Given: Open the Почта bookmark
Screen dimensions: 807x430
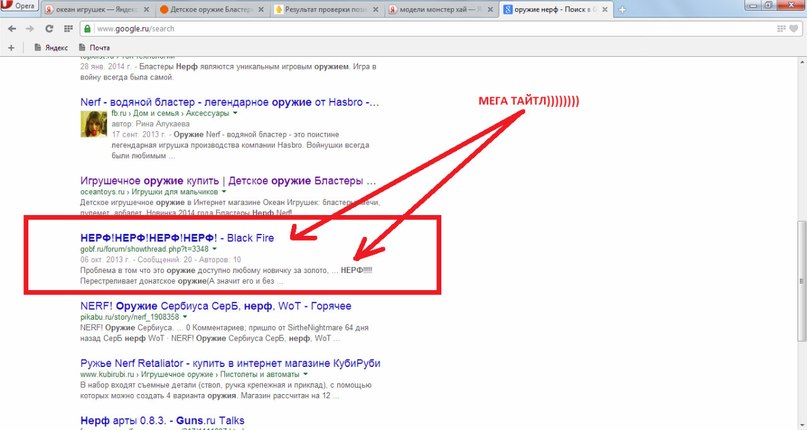Looking at the screenshot, I should coord(94,47).
